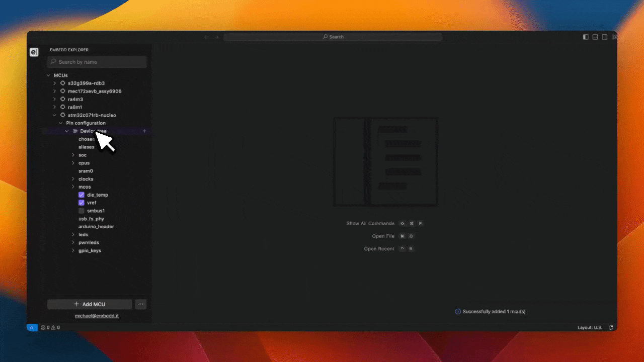Screen dimensions: 644x362
Task: Expand the mec172xevb_assy6906 node
Action: pos(55,91)
